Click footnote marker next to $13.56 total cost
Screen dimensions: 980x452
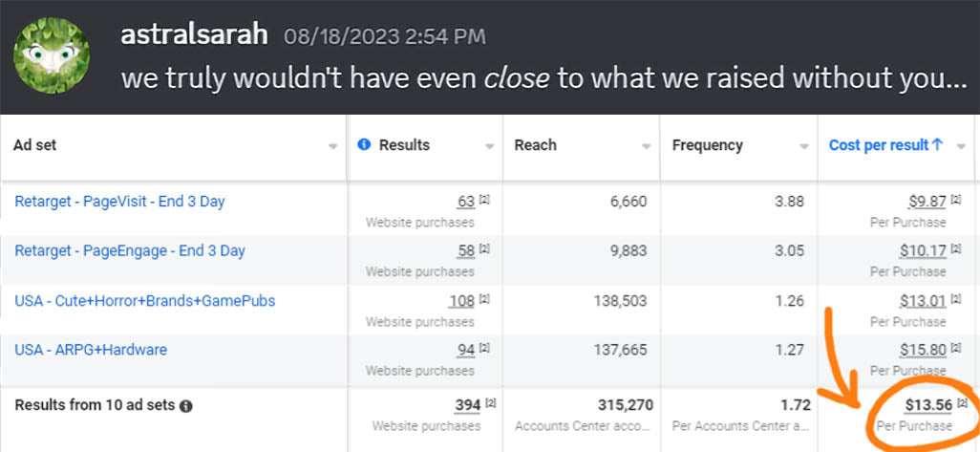point(961,403)
